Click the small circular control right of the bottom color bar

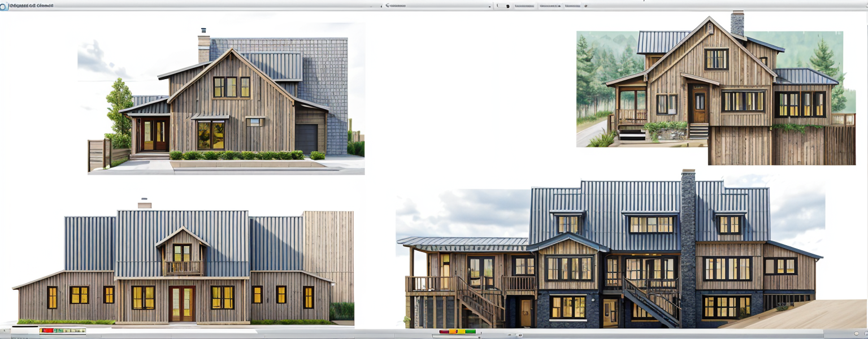click(520, 335)
